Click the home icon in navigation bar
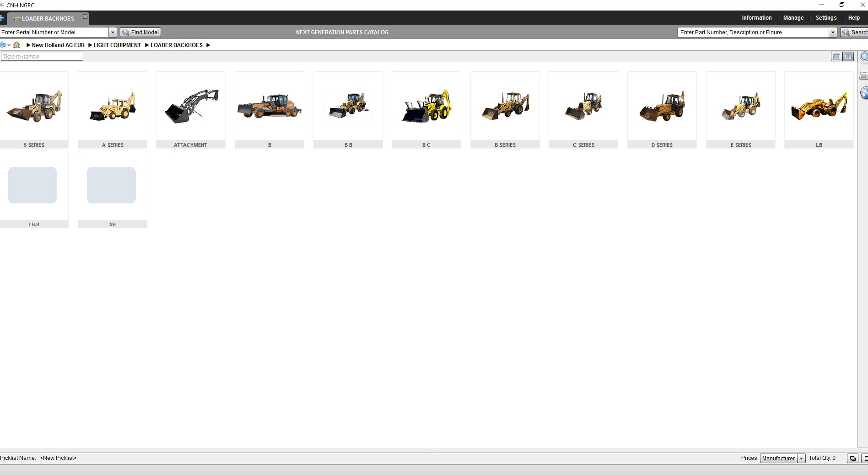868x475 pixels. [17, 45]
